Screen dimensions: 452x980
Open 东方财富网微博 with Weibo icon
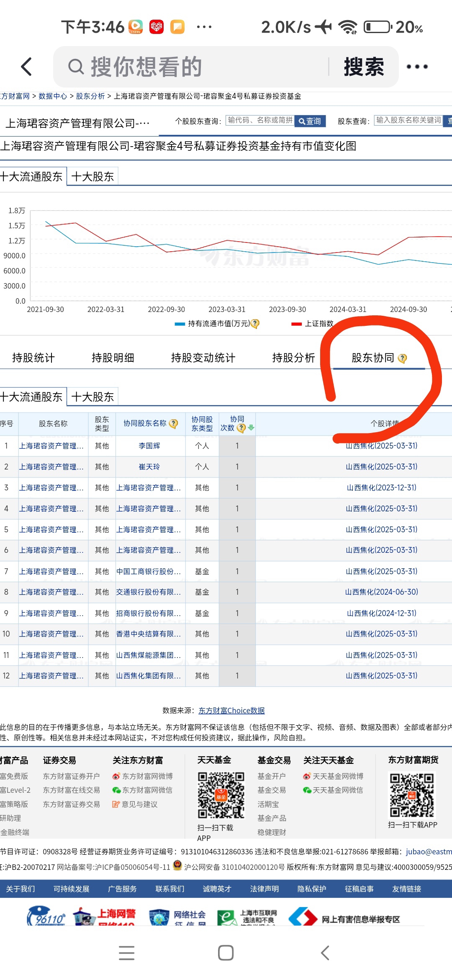[x=142, y=776]
